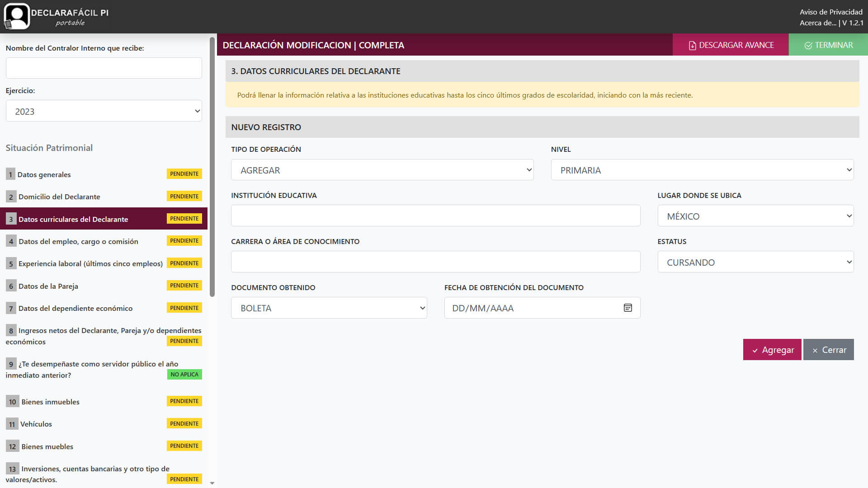Click the Situación Patrimonial heading
868x488 pixels.
[49, 148]
